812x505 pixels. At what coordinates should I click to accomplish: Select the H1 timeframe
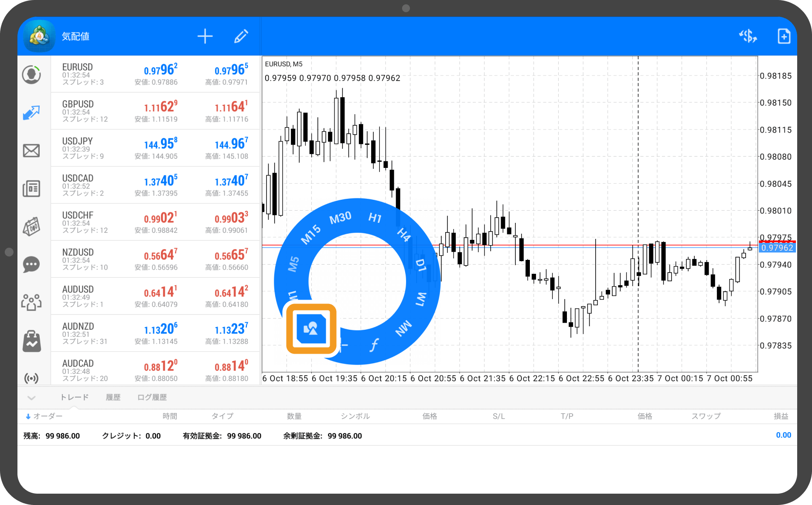[375, 218]
